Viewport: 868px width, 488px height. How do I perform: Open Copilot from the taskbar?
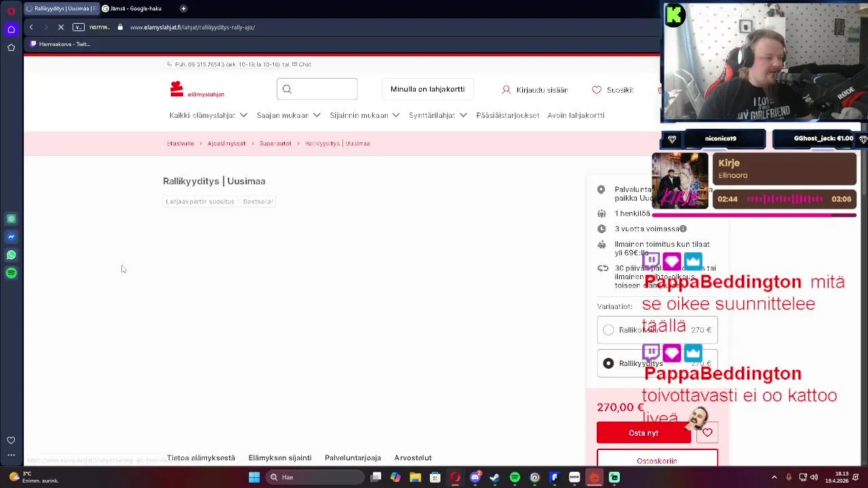[395, 477]
